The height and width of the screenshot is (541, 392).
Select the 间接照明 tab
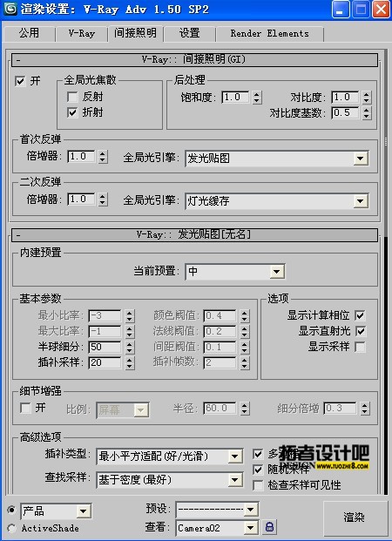pyautogui.click(x=135, y=33)
